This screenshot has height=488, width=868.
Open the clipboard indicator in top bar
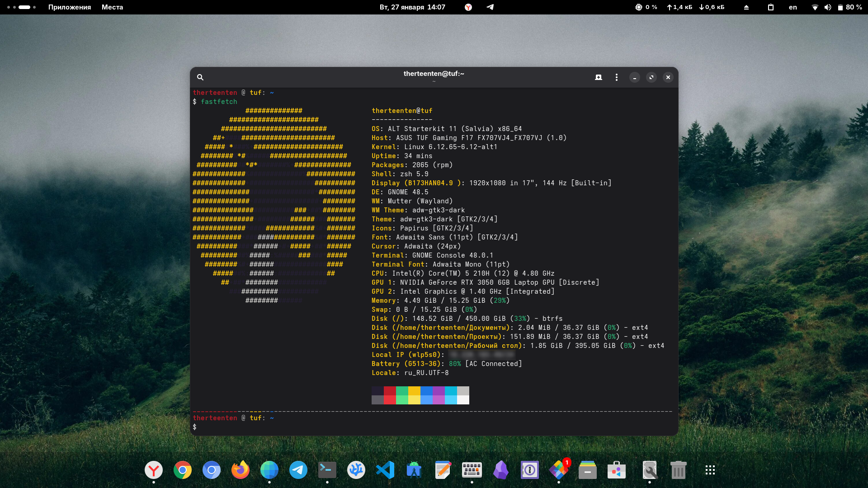point(771,7)
